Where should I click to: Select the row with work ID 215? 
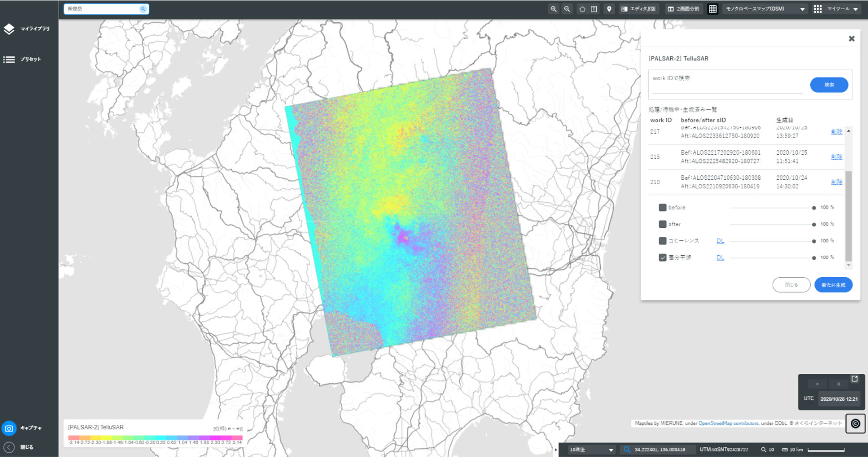[x=745, y=157]
